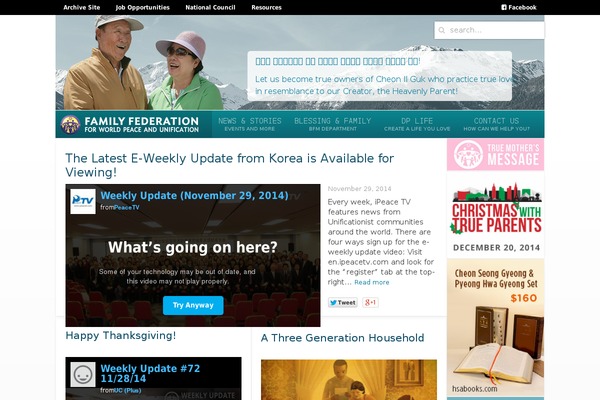Open the National Council menu item
This screenshot has height=400, width=600.
click(x=210, y=7)
